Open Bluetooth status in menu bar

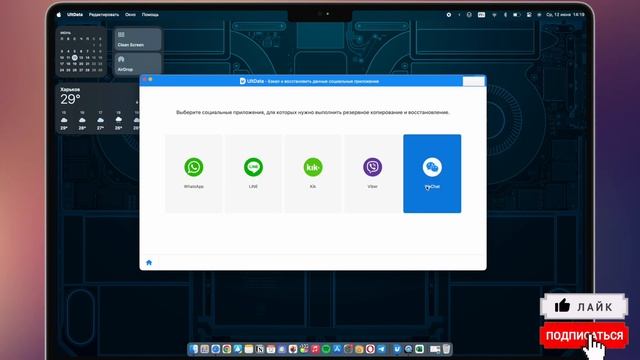505,15
